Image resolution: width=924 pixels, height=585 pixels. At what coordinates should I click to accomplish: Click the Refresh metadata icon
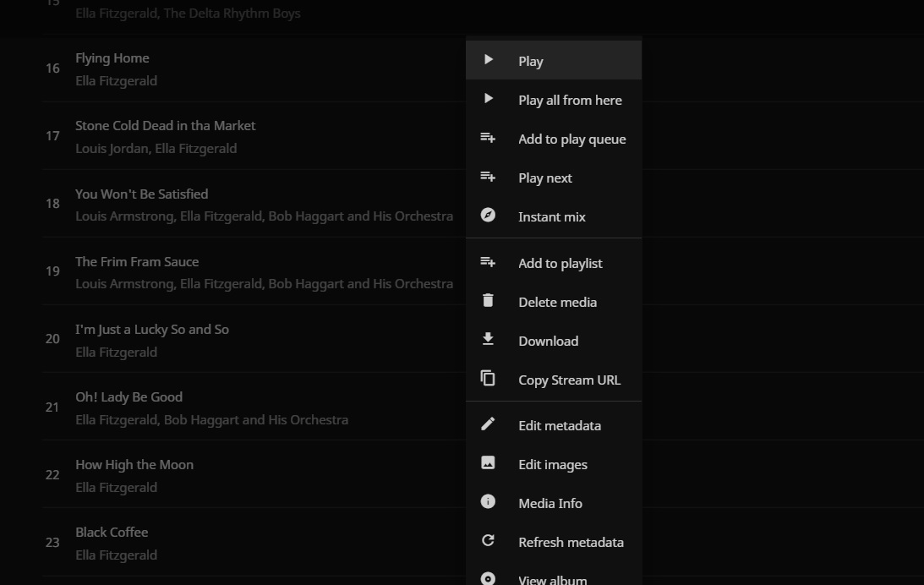(488, 540)
